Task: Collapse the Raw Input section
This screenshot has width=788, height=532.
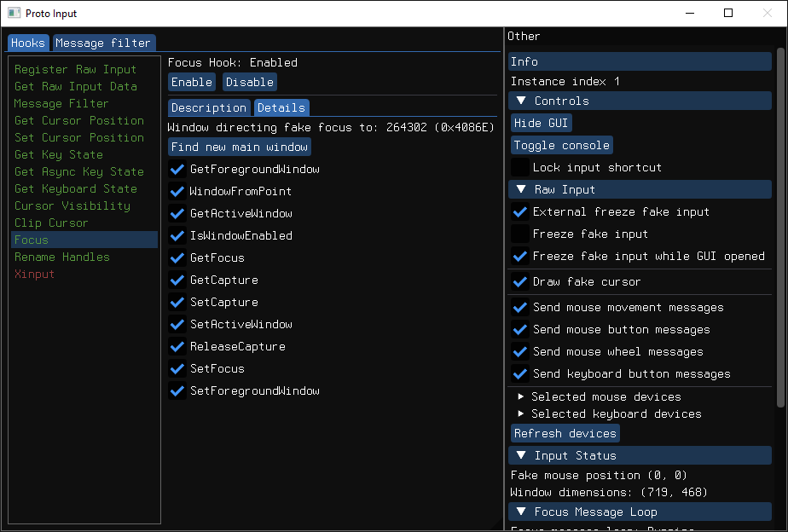Action: [640, 189]
